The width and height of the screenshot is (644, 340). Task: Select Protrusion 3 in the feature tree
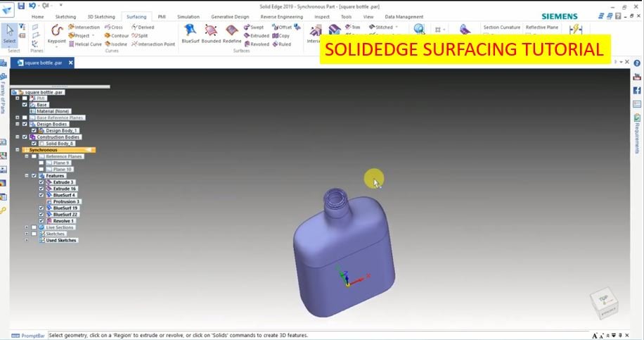tap(66, 202)
